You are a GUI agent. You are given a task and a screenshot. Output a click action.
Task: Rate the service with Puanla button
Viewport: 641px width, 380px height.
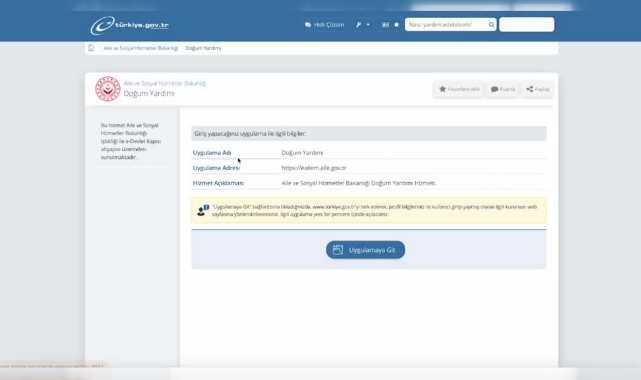pos(502,89)
